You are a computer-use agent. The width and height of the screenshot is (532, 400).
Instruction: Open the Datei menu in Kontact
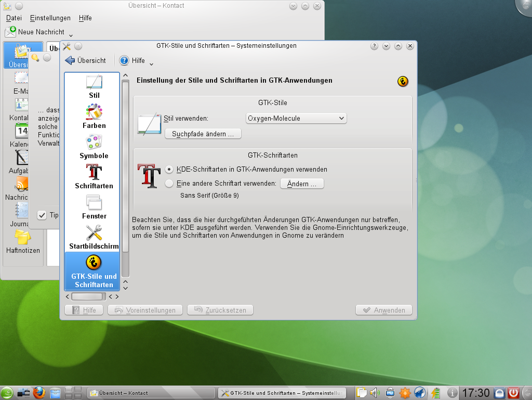(14, 18)
